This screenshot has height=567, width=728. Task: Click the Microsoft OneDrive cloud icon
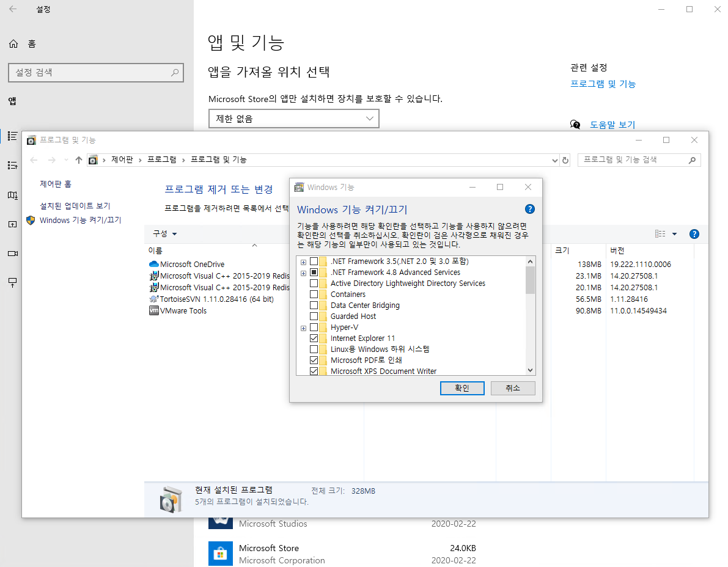tap(153, 264)
